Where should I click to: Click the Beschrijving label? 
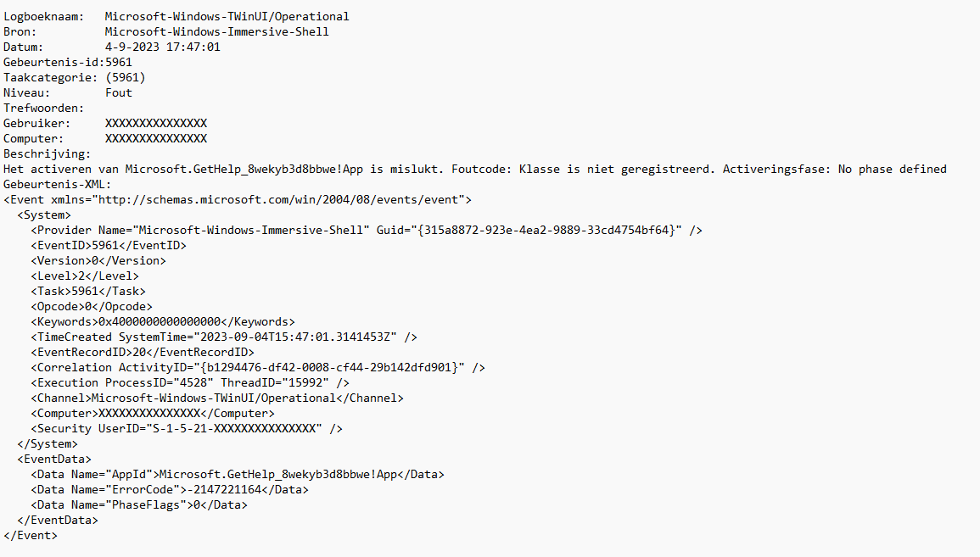47,154
